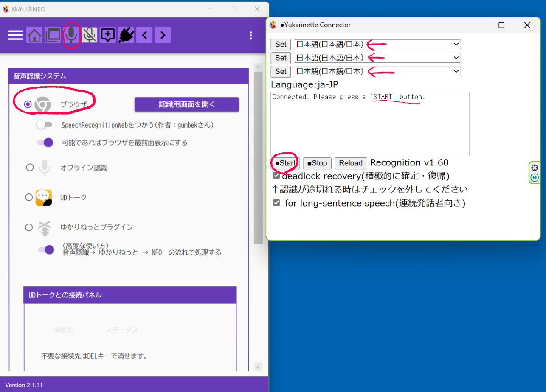The image size is (546, 392).
Task: Click the Reload button
Action: 351,163
